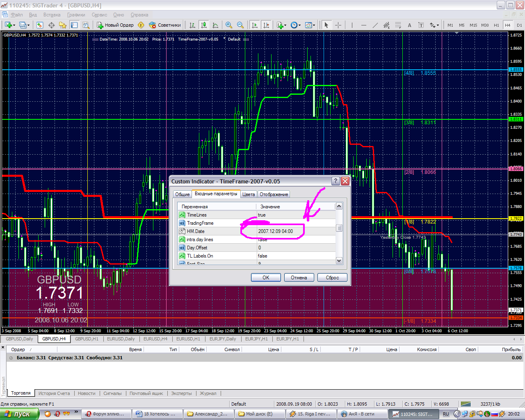Select the trendline tool
Viewport: 525px width, 420px height.
click(x=375, y=25)
